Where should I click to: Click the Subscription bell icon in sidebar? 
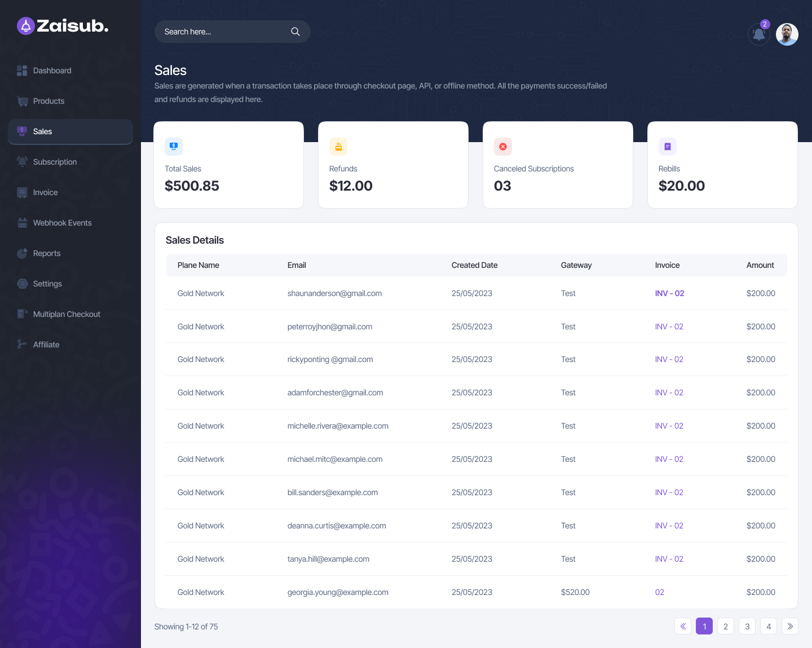pos(23,162)
